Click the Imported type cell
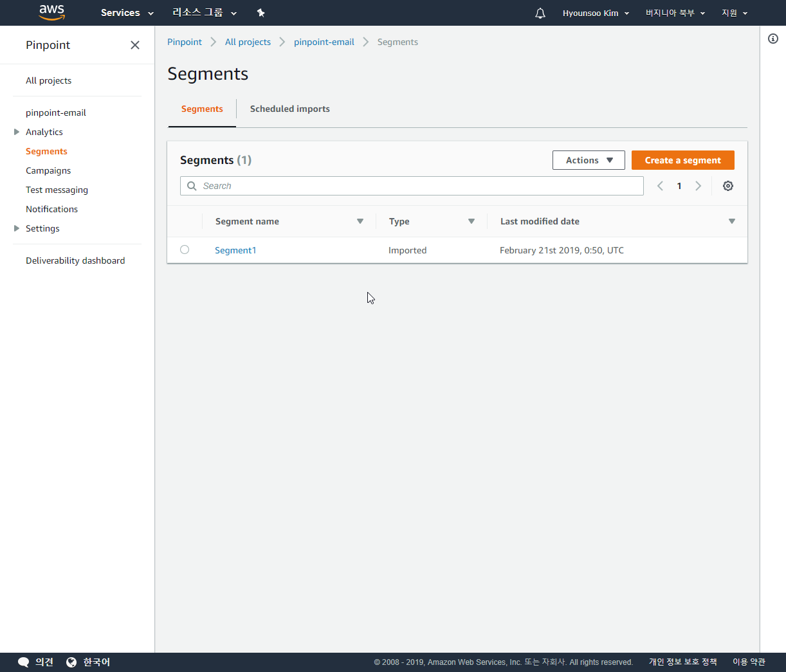The width and height of the screenshot is (786, 672). coord(408,250)
